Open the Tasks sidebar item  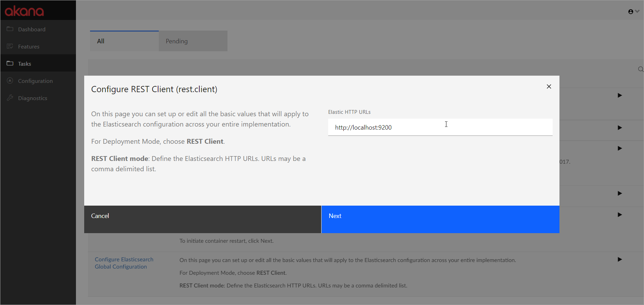pos(38,64)
